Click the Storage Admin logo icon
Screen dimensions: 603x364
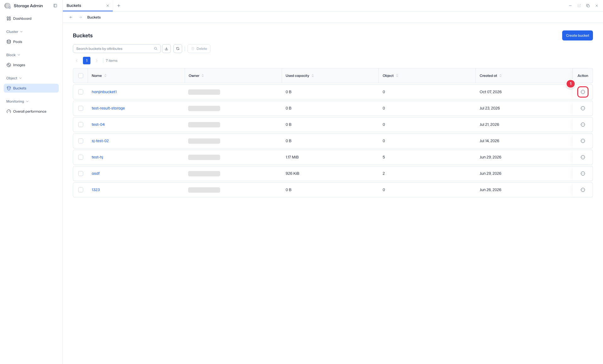coord(8,6)
